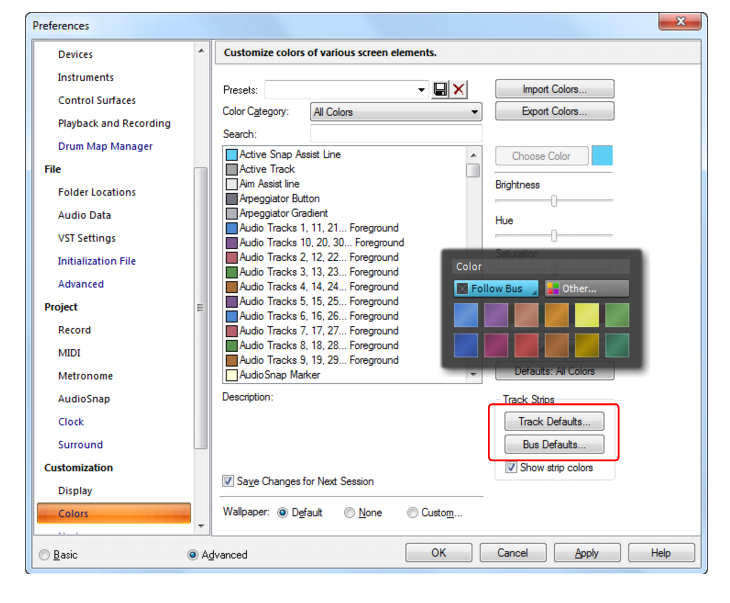Open the Display customization page
730x603 pixels.
(75, 491)
